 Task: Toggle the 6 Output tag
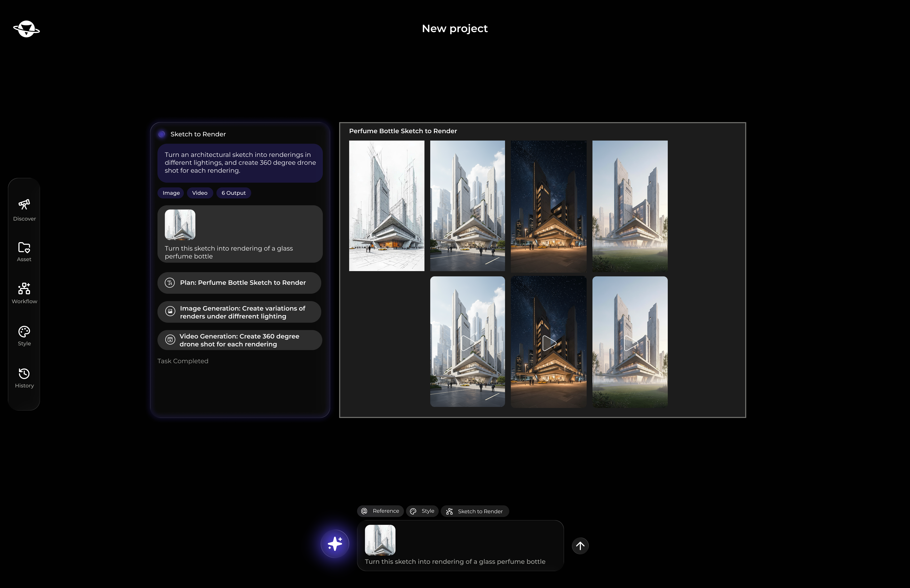233,193
